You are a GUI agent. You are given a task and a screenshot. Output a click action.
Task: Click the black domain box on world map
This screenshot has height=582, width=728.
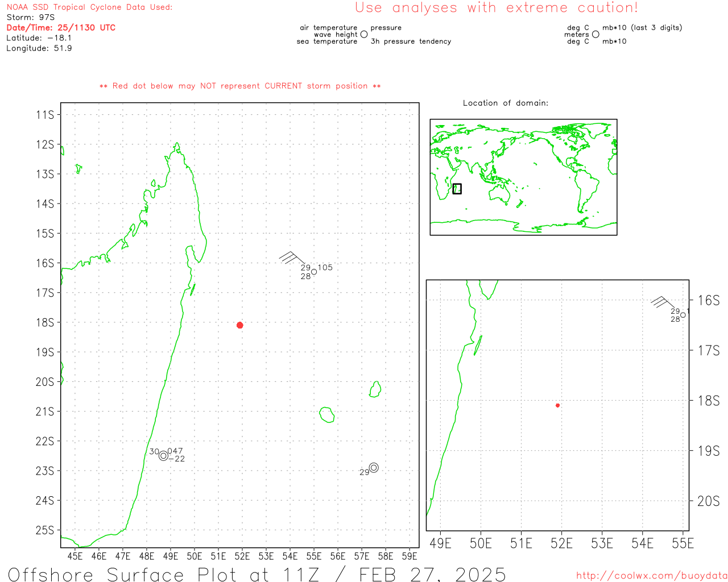point(457,189)
